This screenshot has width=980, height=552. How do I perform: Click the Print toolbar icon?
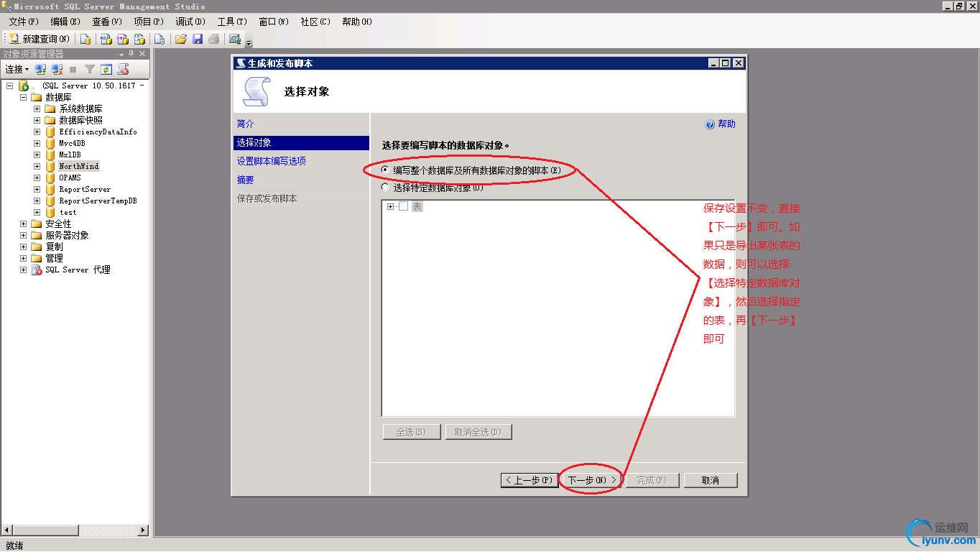click(213, 39)
